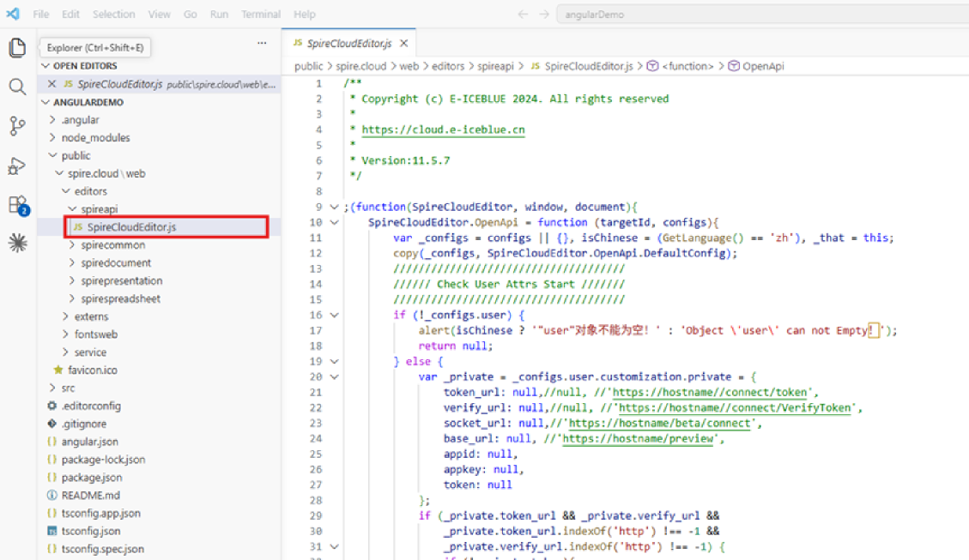Close SpireCloudEditor.js in Open Editors list
The image size is (969, 560).
click(x=51, y=84)
